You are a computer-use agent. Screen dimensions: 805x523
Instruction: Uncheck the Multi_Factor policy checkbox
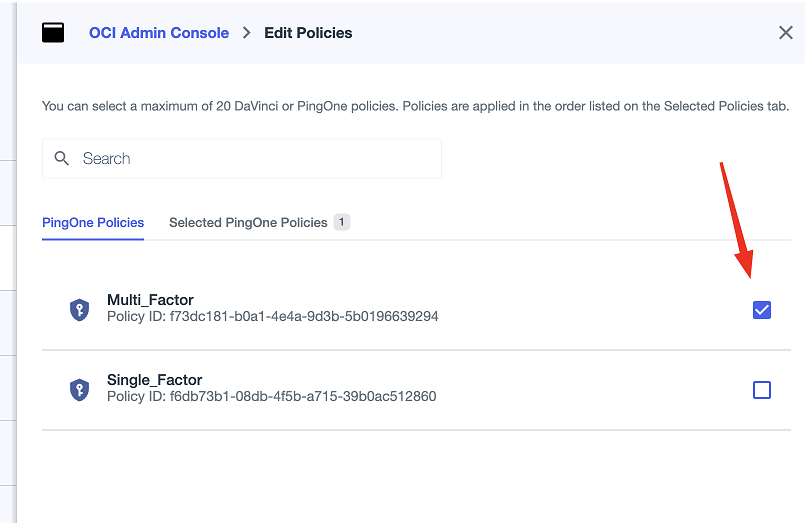[x=762, y=310]
